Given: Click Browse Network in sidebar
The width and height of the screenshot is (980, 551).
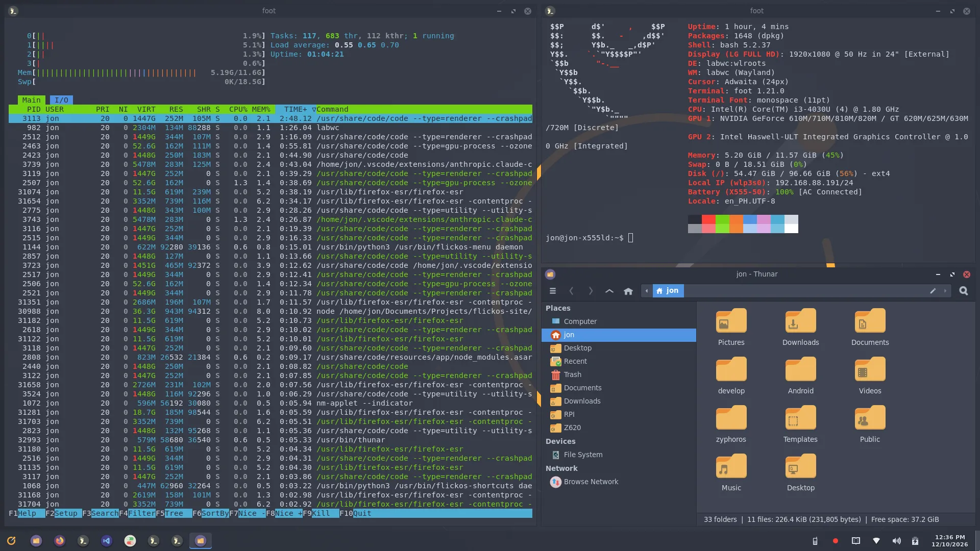Looking at the screenshot, I should click(619, 482).
